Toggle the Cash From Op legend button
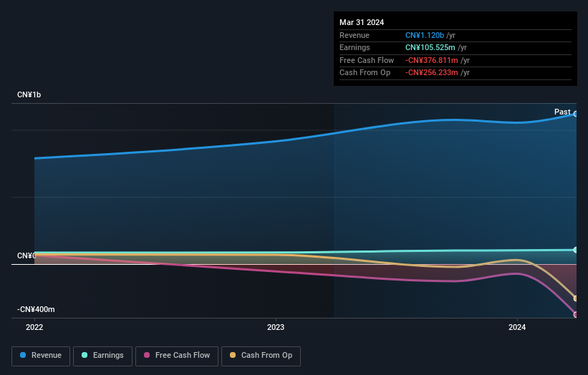588x375 pixels. [x=261, y=356]
